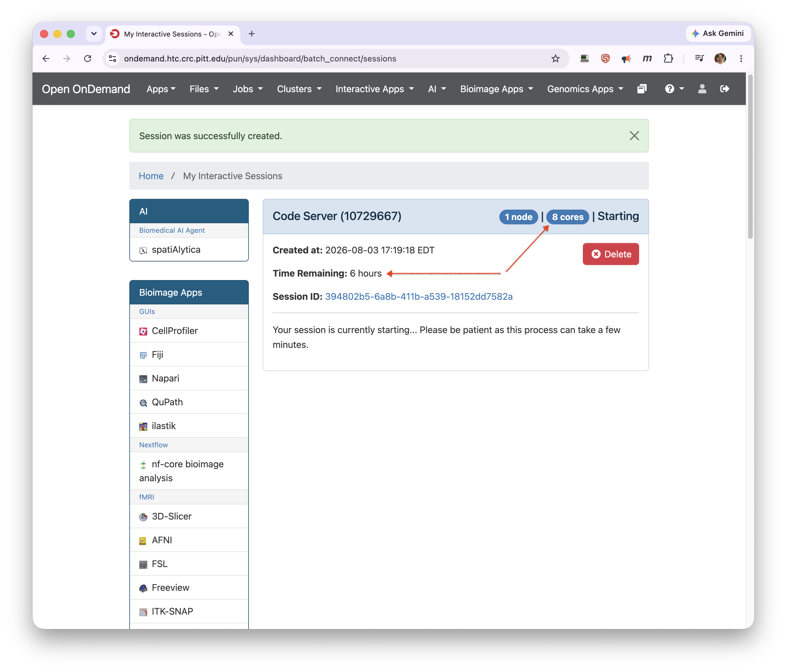Click the 1 node badge

[518, 217]
